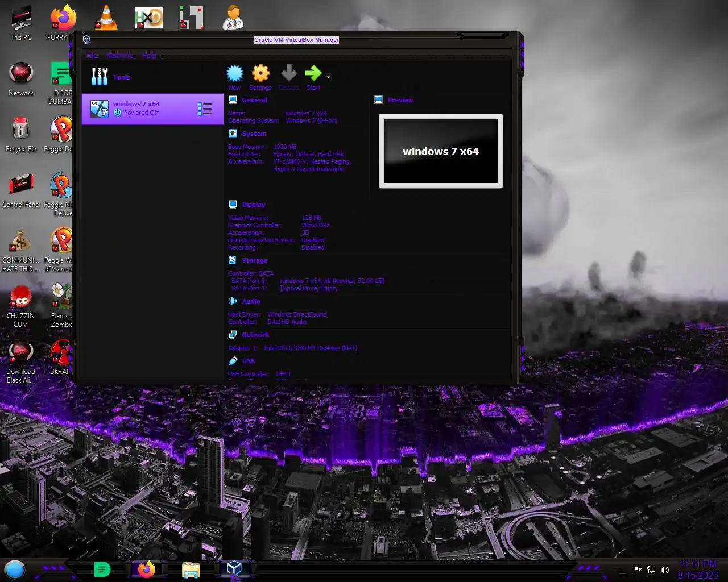Click the System chip icon
This screenshot has height=582, width=728.
pos(233,134)
